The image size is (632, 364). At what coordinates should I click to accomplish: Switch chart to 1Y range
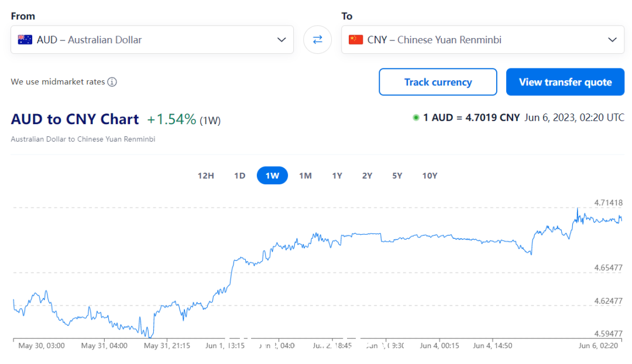pyautogui.click(x=337, y=176)
